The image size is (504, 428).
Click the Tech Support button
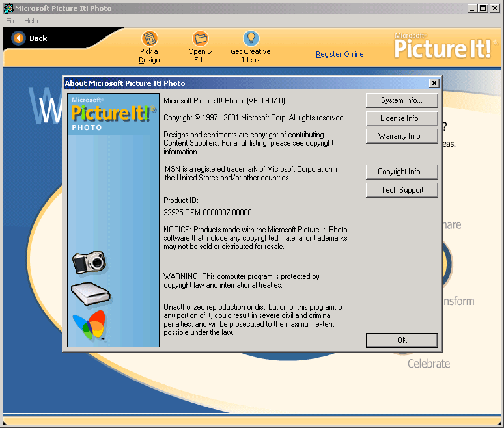pos(401,190)
